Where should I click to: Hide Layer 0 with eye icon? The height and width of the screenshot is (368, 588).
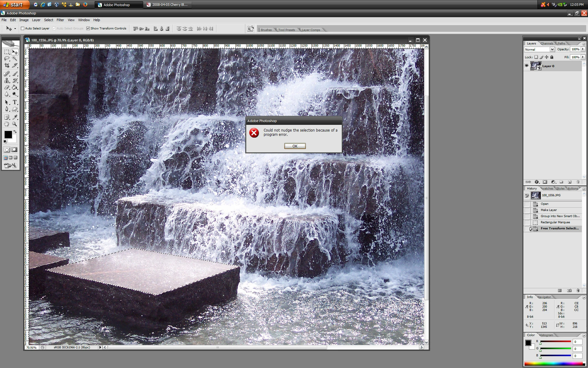click(x=526, y=66)
